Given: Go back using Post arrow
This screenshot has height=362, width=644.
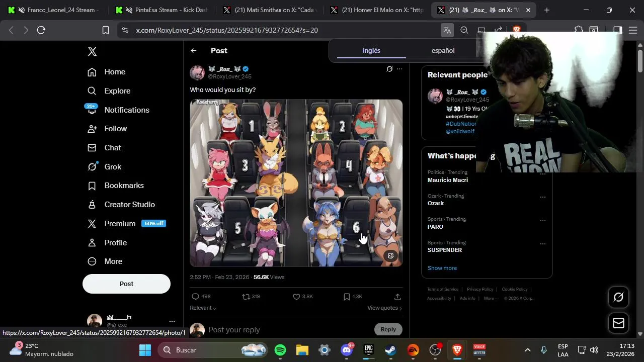Looking at the screenshot, I should coord(194,51).
